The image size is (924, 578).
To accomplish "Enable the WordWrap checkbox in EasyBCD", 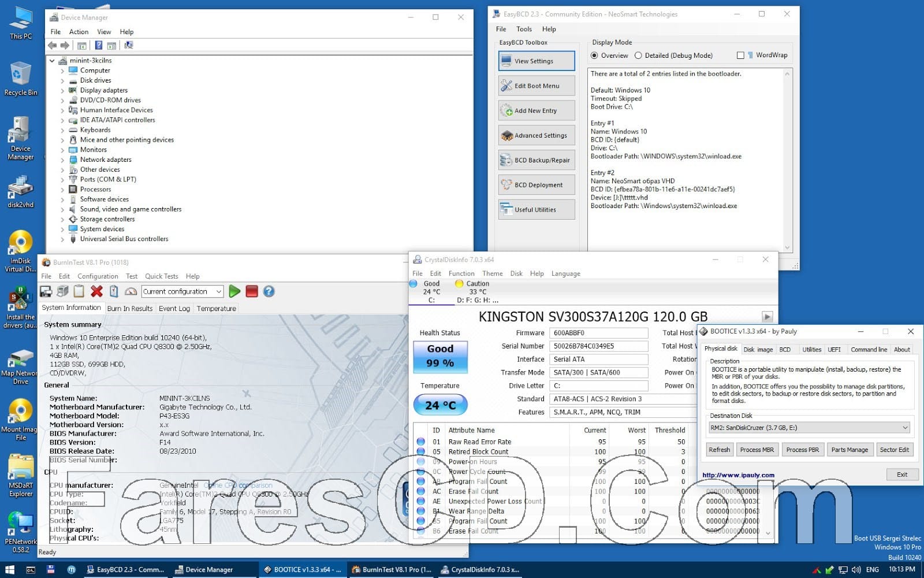I will (740, 55).
